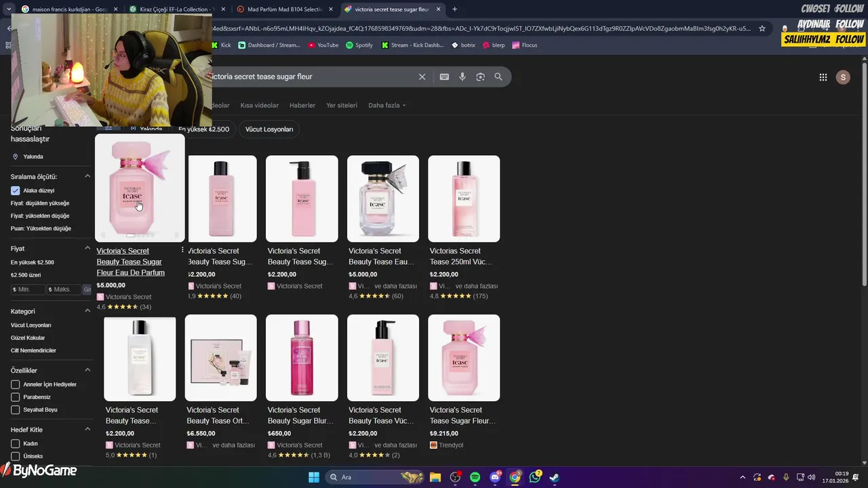Open the Trendyol Tease Sugar Fleur thumbnail

coord(464,358)
